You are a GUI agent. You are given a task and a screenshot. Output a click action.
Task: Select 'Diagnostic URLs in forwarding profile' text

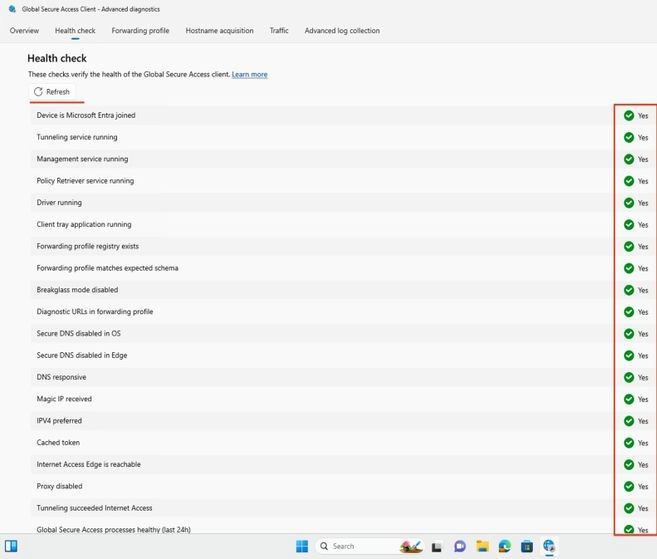pyautogui.click(x=95, y=311)
